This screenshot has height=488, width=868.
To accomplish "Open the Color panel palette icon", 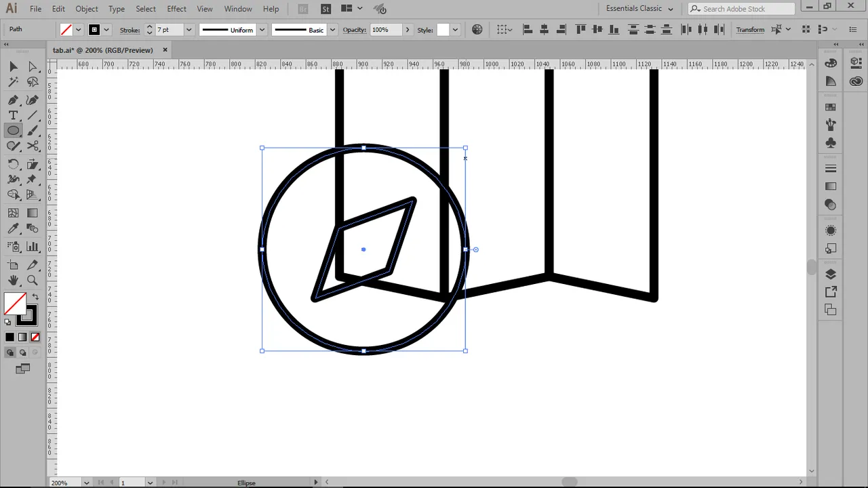I will pos(831,63).
